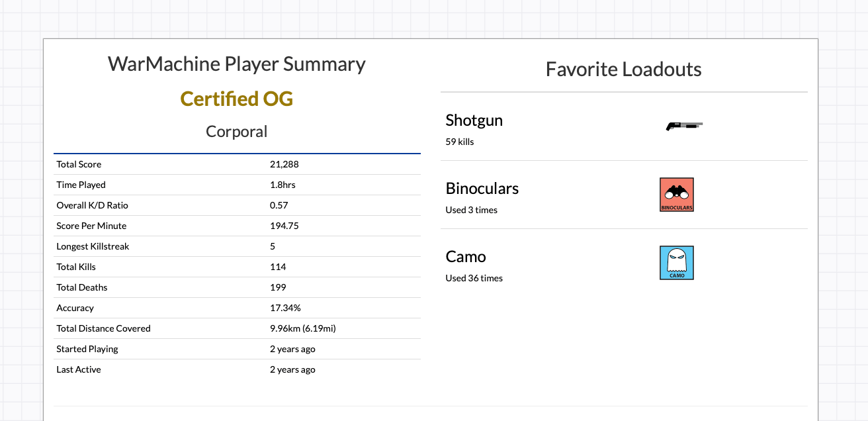Click the 194.75 Score Per Minute value
The width and height of the screenshot is (868, 421).
coord(284,226)
